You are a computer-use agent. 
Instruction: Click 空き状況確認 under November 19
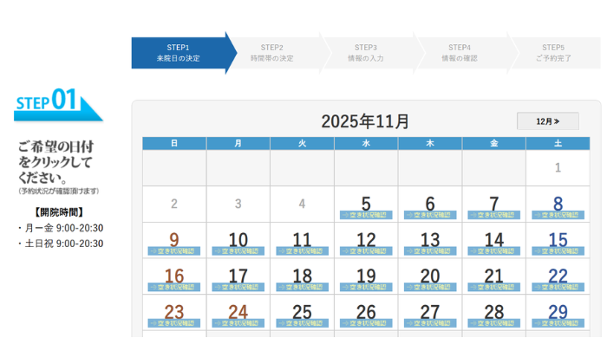366,287
